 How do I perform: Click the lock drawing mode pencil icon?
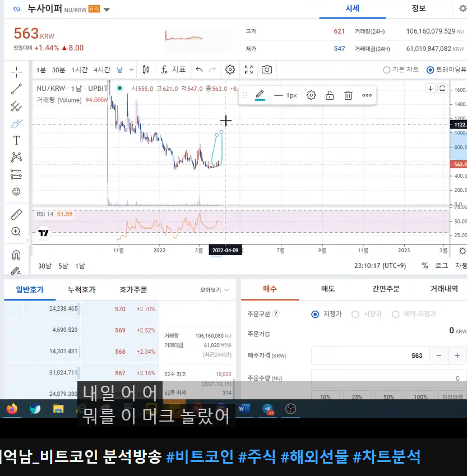click(16, 270)
